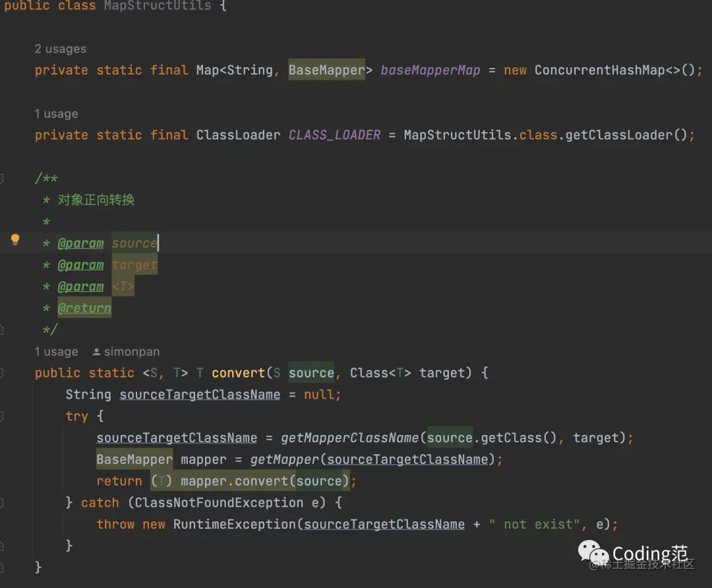Click @param tag before <T>

tap(81, 287)
